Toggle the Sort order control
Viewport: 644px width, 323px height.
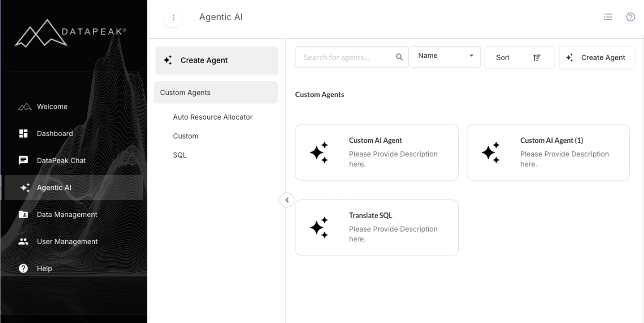tap(519, 57)
